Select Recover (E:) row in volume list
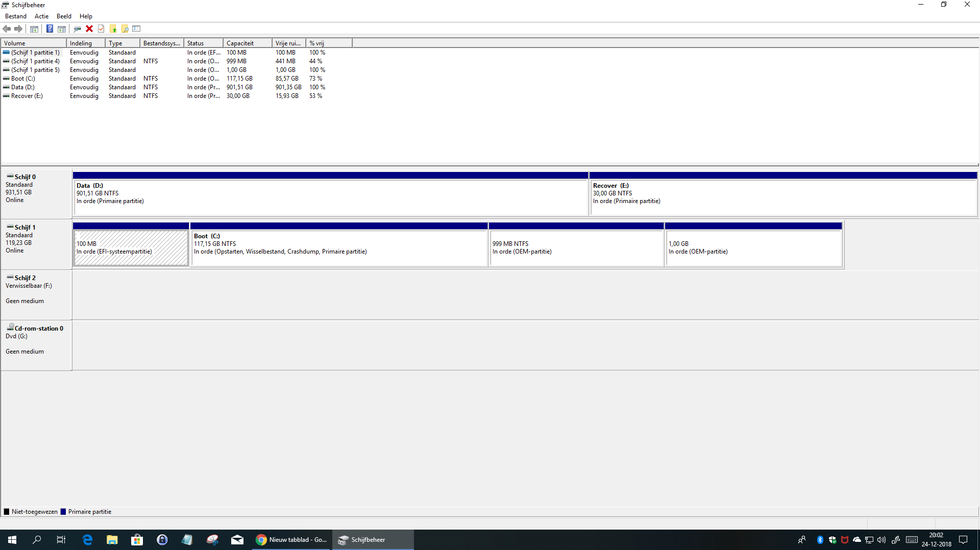This screenshot has height=550, width=980. [x=27, y=96]
